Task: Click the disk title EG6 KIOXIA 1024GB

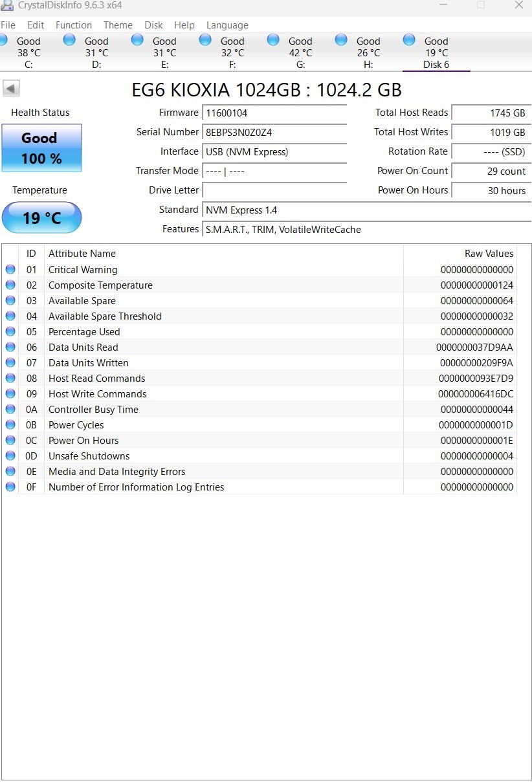Action: [267, 89]
